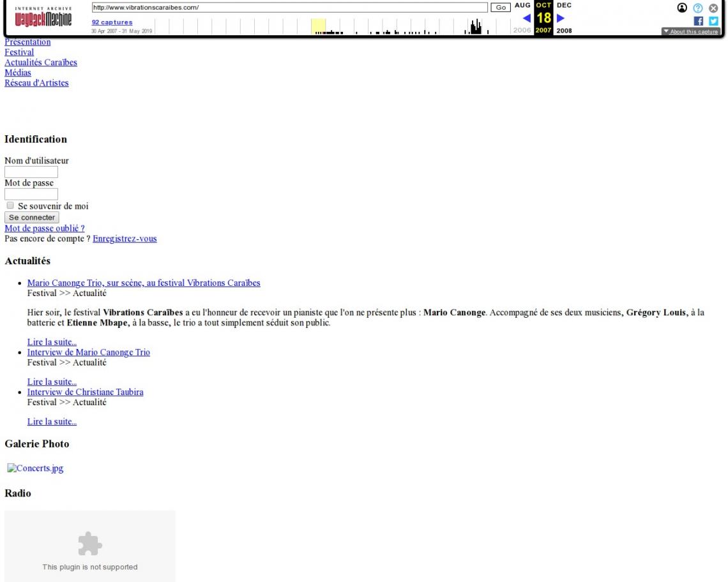Click 'Lire la suite...' under Christiane Taubira interview

(52, 422)
